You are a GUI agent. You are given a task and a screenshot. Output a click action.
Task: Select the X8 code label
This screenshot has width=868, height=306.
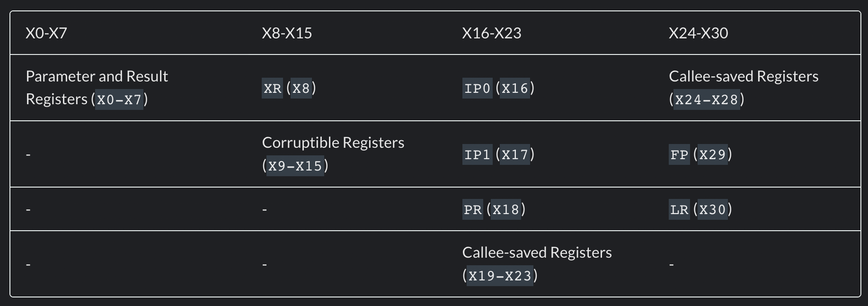pyautogui.click(x=301, y=89)
